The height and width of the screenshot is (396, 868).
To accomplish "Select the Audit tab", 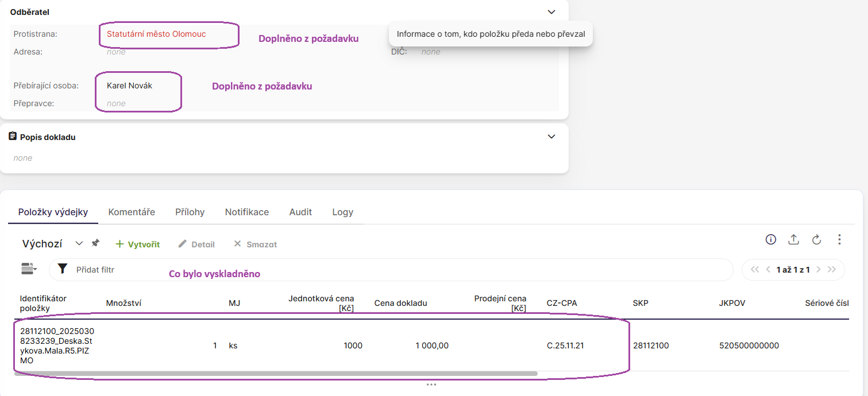I will [x=300, y=212].
